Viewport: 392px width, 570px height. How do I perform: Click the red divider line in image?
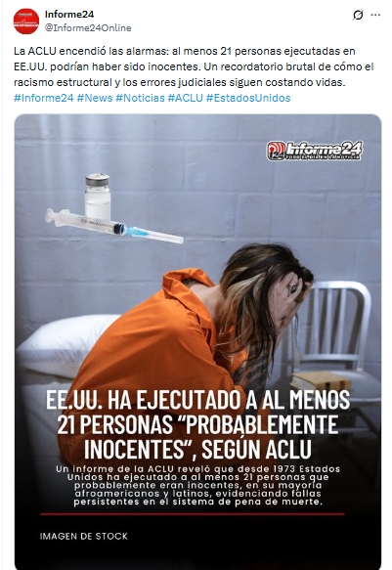(193, 514)
